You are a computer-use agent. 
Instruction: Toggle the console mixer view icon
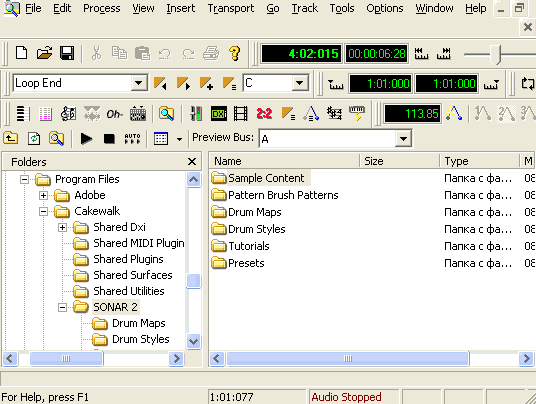(196, 114)
